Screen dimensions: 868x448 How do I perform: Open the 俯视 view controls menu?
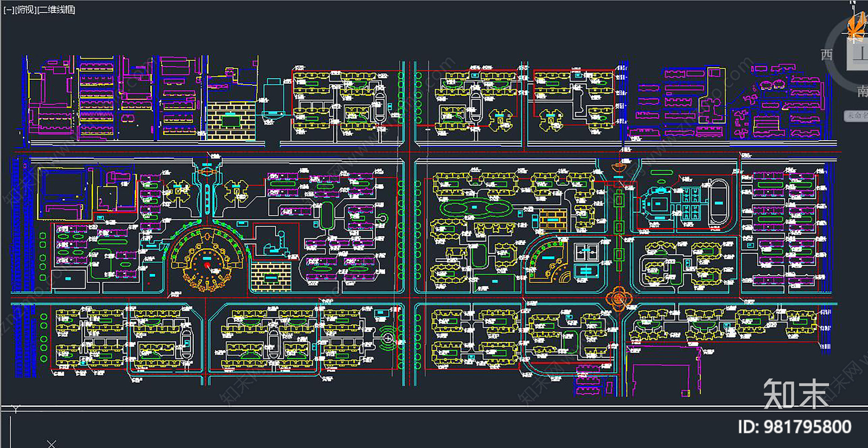(25, 10)
